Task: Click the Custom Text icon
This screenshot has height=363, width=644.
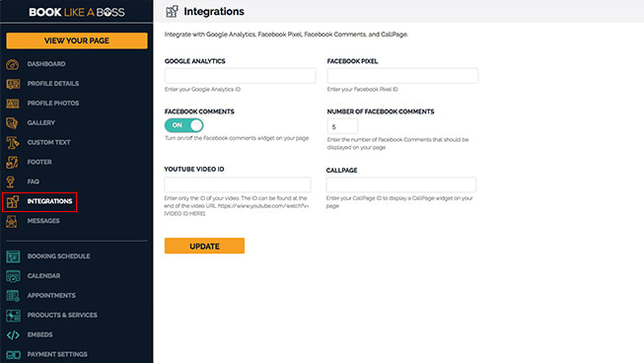Action: point(12,142)
